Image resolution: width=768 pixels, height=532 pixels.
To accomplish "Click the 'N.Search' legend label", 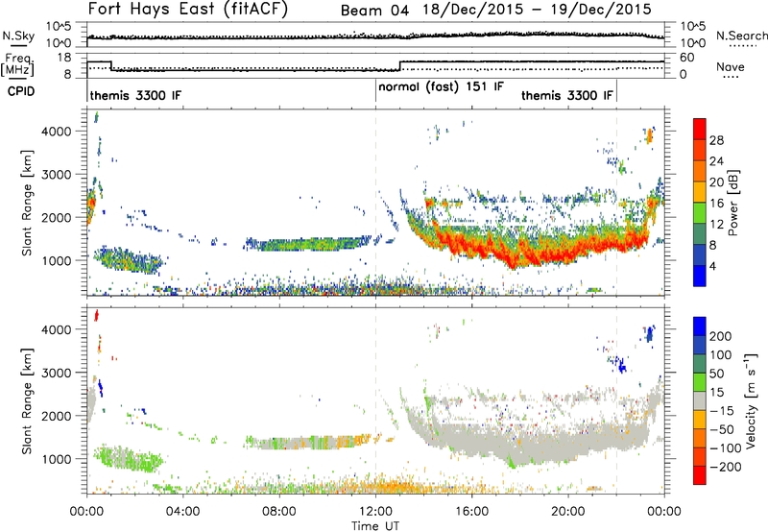I will coord(741,36).
